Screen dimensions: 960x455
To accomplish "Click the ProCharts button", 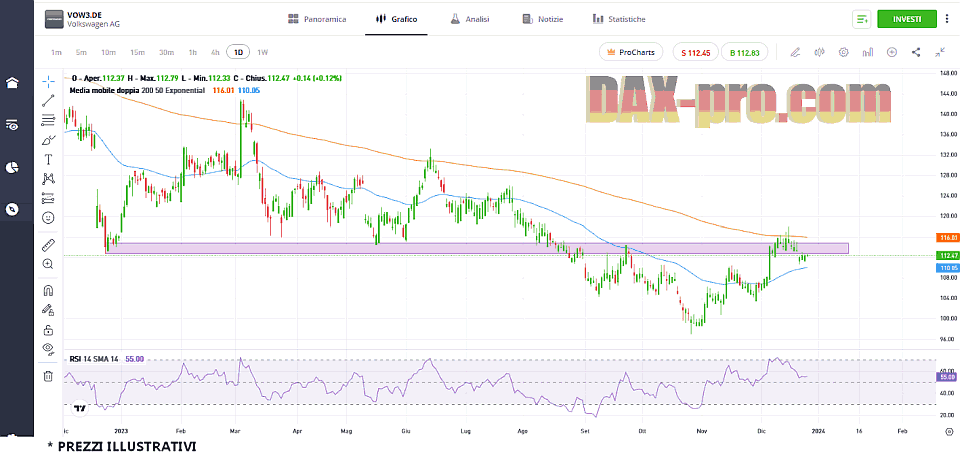I will pyautogui.click(x=631, y=53).
